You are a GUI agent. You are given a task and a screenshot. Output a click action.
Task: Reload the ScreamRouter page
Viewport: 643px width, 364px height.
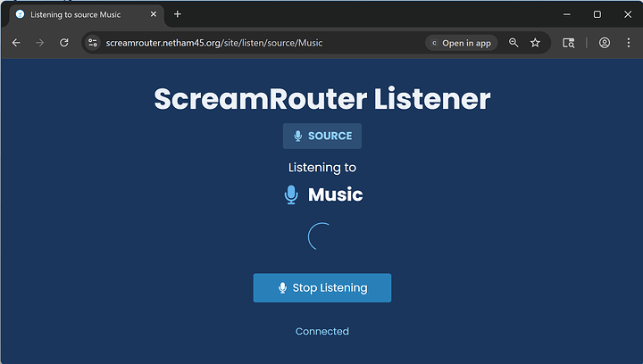(x=64, y=43)
